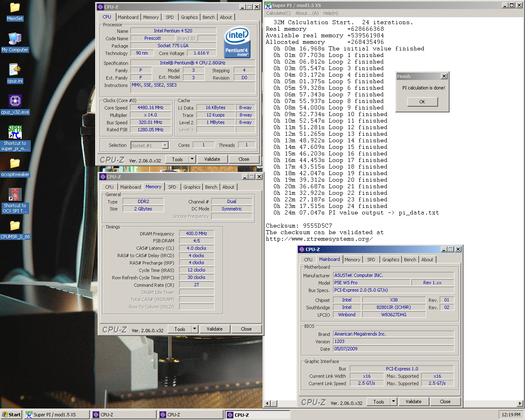Screen dimensions: 525x420
Task: Click DRAM Frequency 400.0 MHz value
Action: tap(196, 233)
